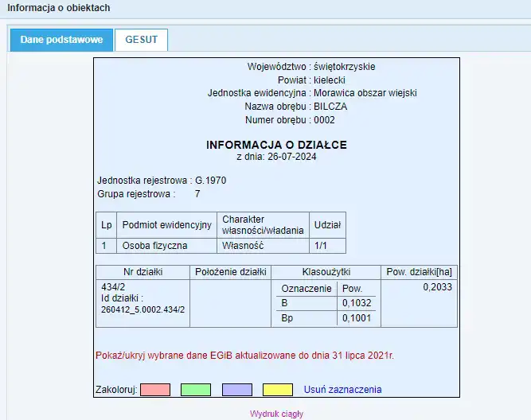Image resolution: width=531 pixels, height=420 pixels.
Task: Choose the purple Zakoloruj color swatch
Action: pos(237,390)
